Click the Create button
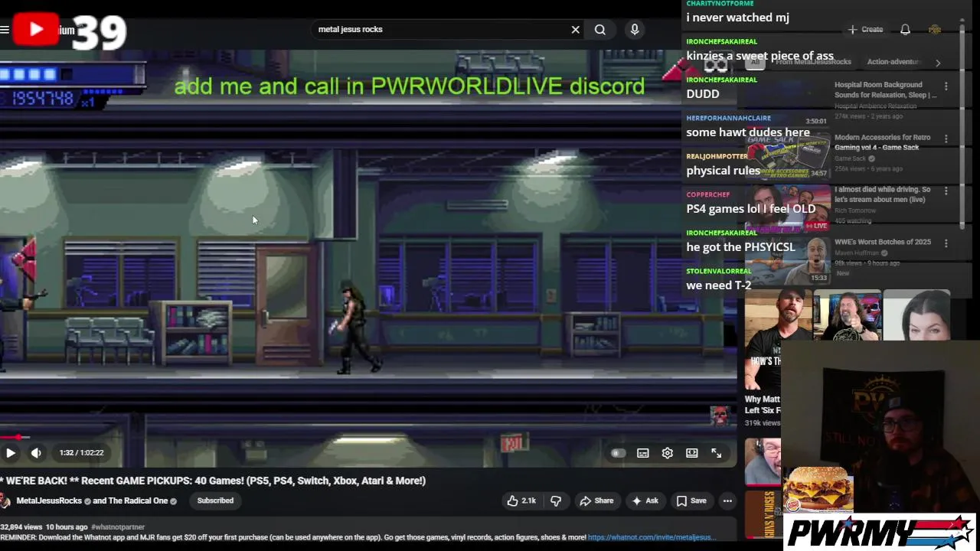 (866, 30)
